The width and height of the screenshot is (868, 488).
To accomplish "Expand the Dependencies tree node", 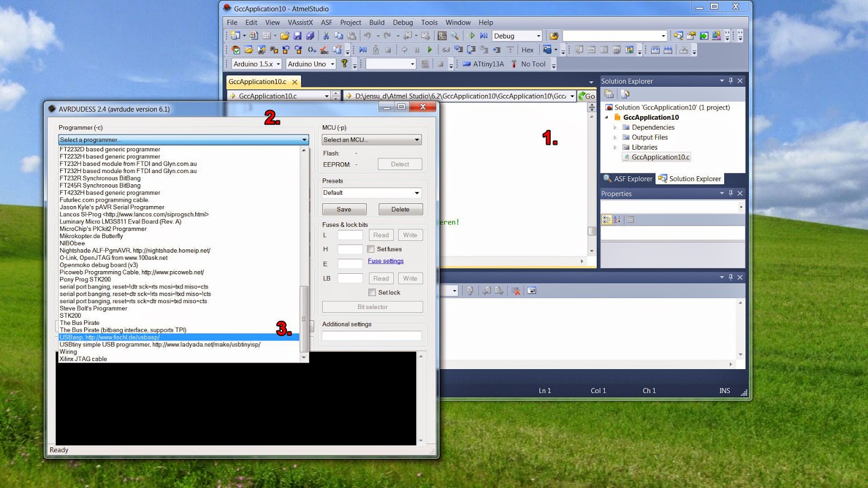I will (x=615, y=127).
